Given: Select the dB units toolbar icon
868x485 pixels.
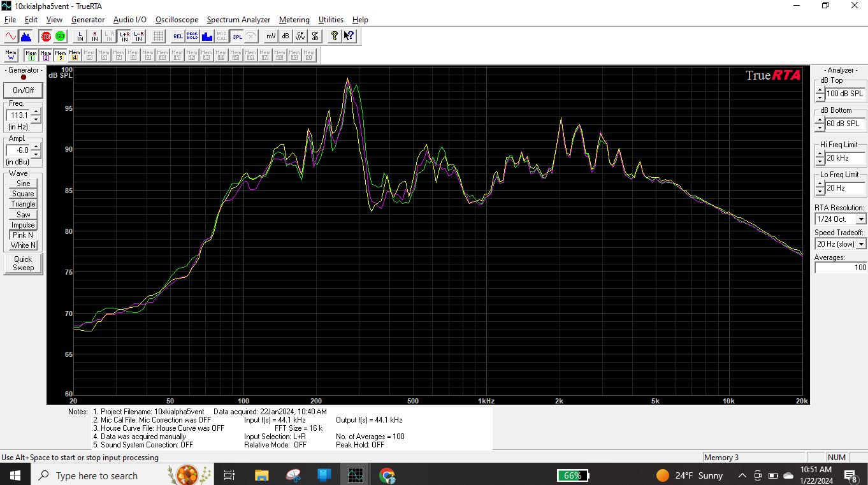Looking at the screenshot, I should point(286,36).
